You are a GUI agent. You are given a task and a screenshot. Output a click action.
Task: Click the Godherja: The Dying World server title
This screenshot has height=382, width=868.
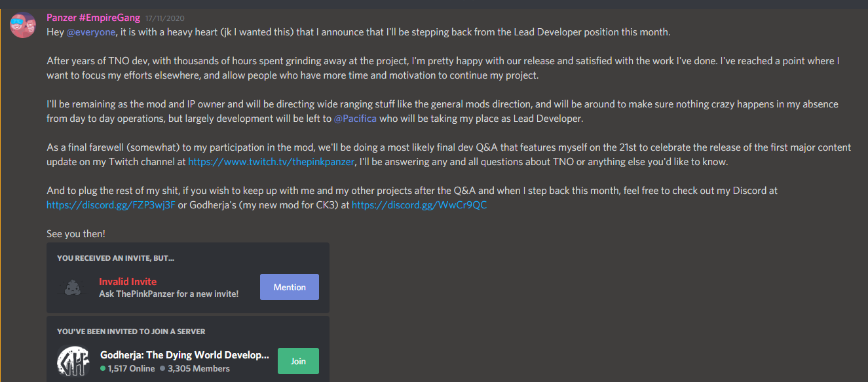(185, 354)
